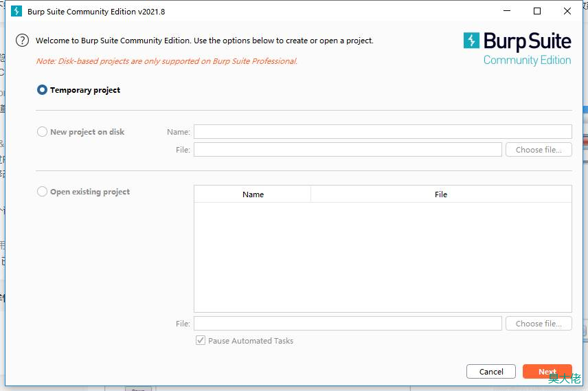Click the Cancel button
The height and width of the screenshot is (391, 588).
click(491, 372)
